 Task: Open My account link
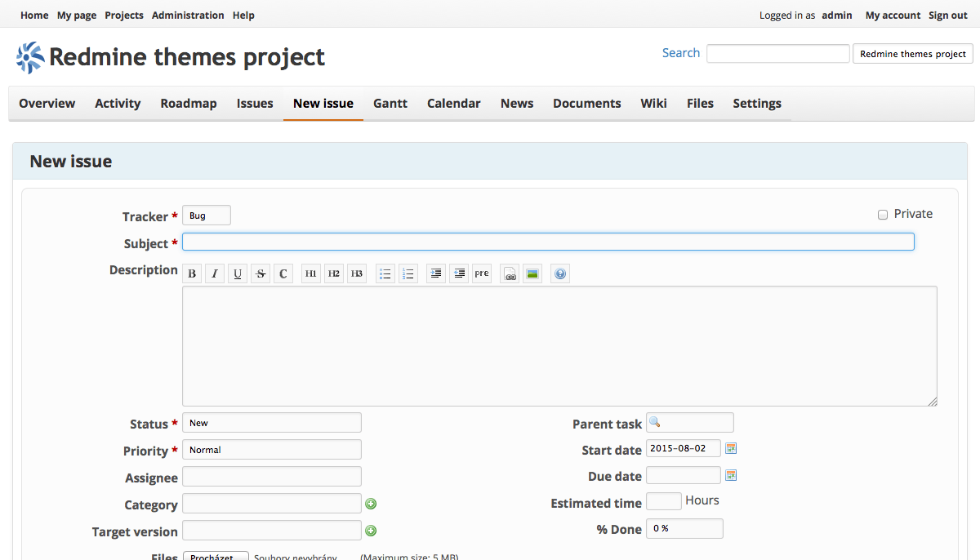(893, 16)
